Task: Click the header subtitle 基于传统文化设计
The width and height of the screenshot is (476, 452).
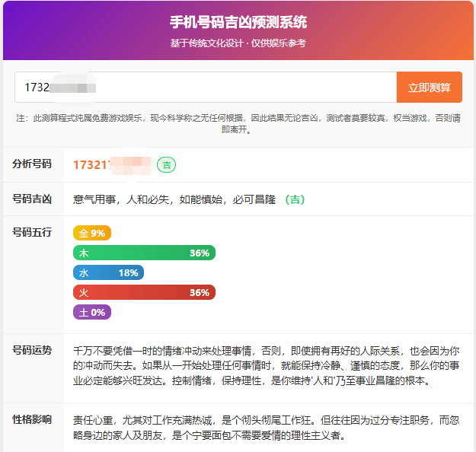Action: pyautogui.click(x=238, y=43)
